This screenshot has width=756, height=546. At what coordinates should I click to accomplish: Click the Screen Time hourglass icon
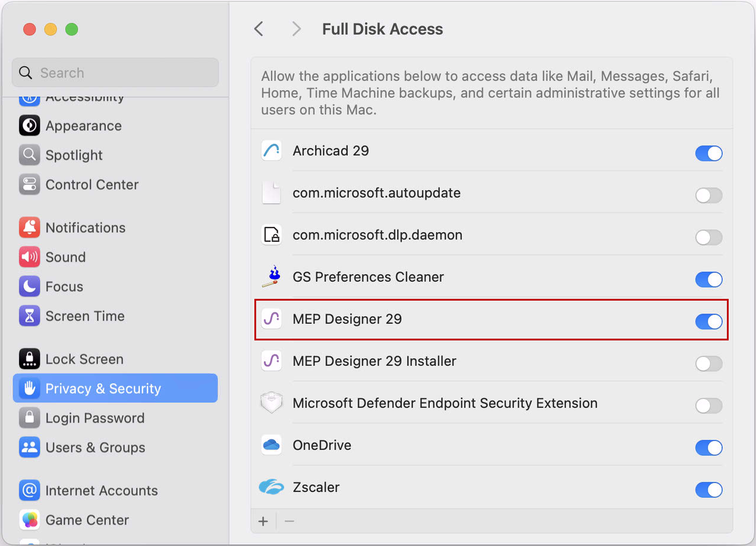tap(29, 316)
